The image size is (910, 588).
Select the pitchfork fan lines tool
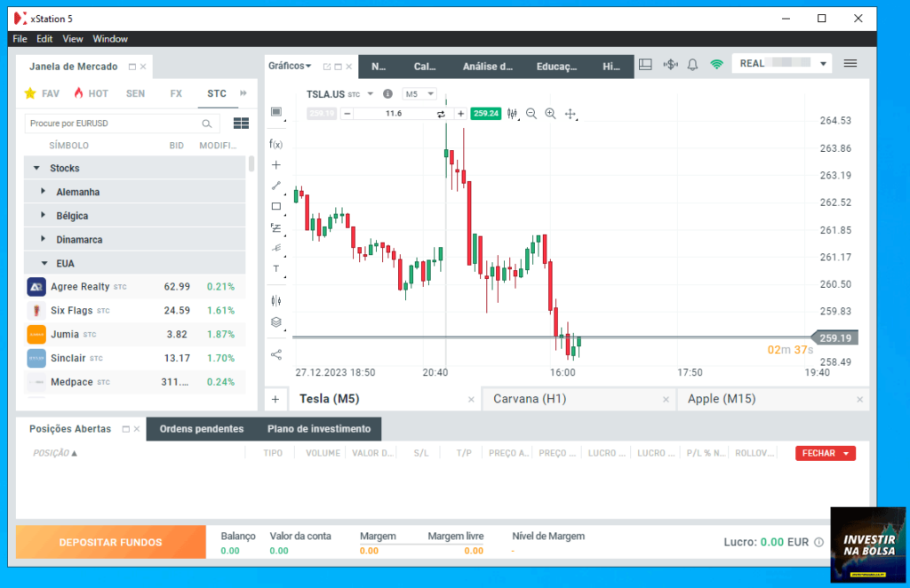coord(276,248)
